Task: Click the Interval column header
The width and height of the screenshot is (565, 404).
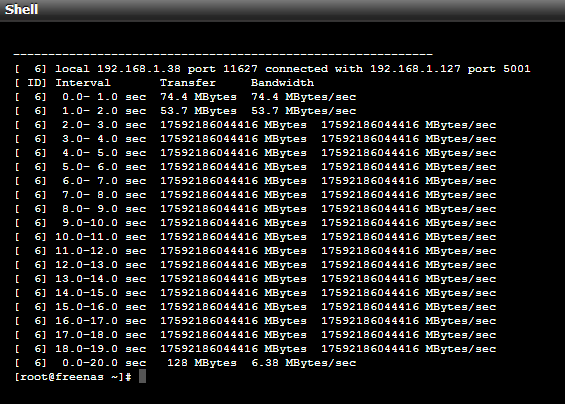Action: tap(83, 83)
